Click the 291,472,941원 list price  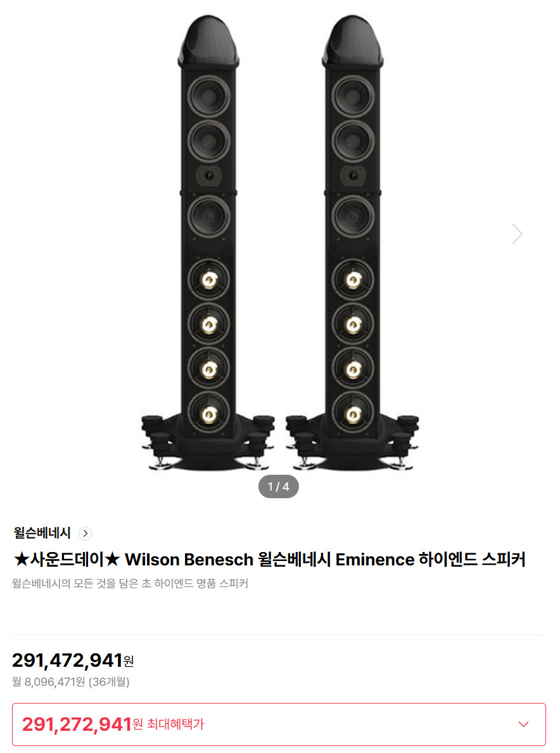73,661
